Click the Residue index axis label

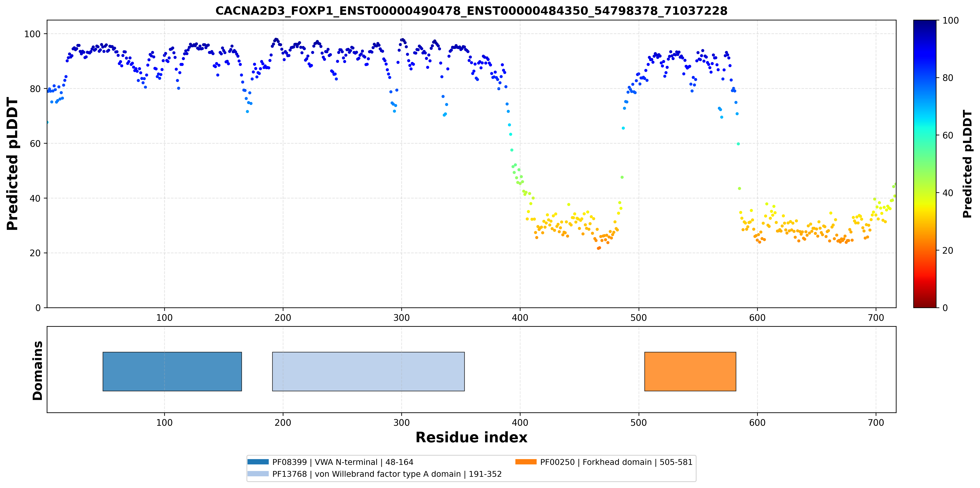pyautogui.click(x=471, y=437)
